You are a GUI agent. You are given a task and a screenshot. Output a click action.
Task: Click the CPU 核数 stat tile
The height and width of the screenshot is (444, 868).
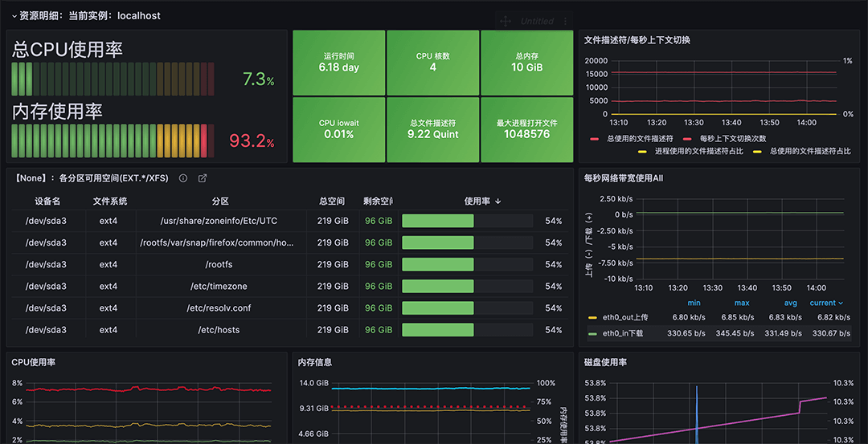pos(433,63)
